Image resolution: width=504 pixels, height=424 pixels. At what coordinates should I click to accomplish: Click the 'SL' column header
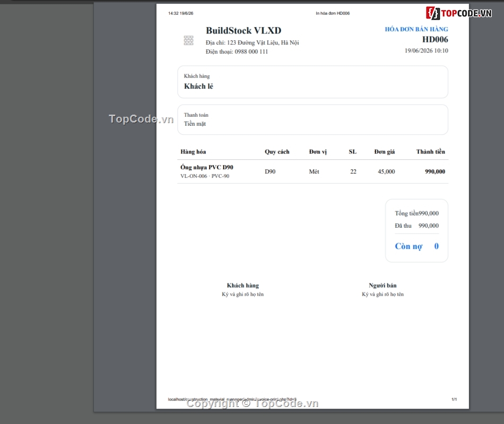(x=353, y=152)
